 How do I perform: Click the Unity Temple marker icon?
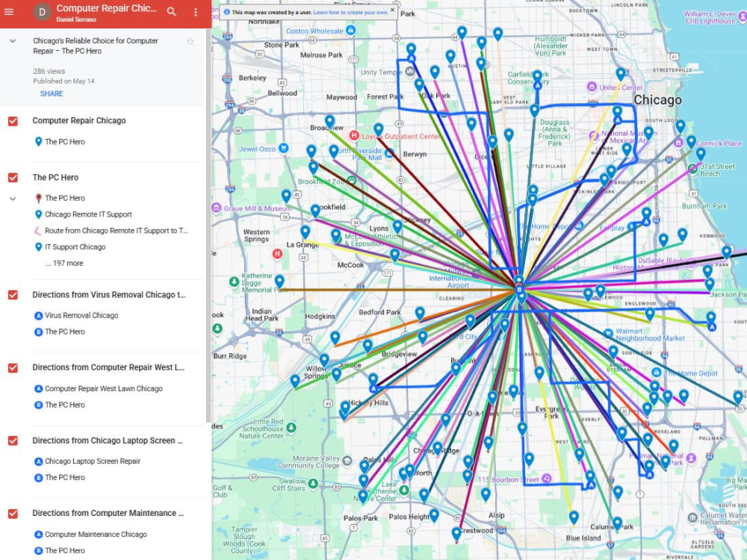410,72
